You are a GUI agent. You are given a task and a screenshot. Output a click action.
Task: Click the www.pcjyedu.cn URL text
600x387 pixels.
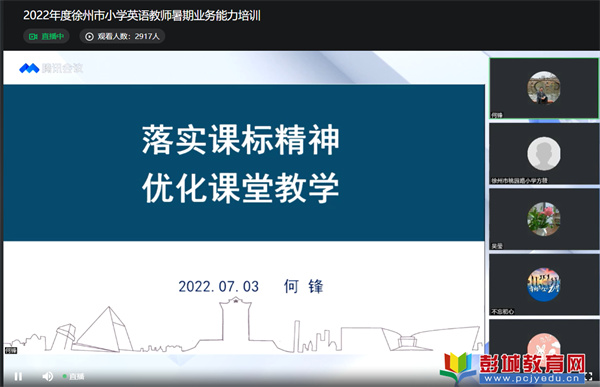(532, 379)
